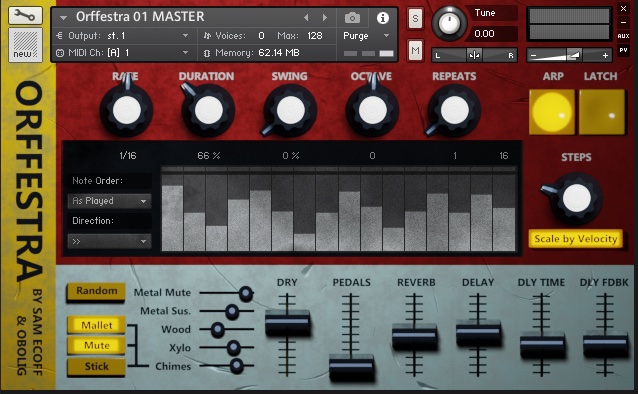638x394 pixels.
Task: Open the Note Order As Played dropdown
Action: pyautogui.click(x=109, y=201)
